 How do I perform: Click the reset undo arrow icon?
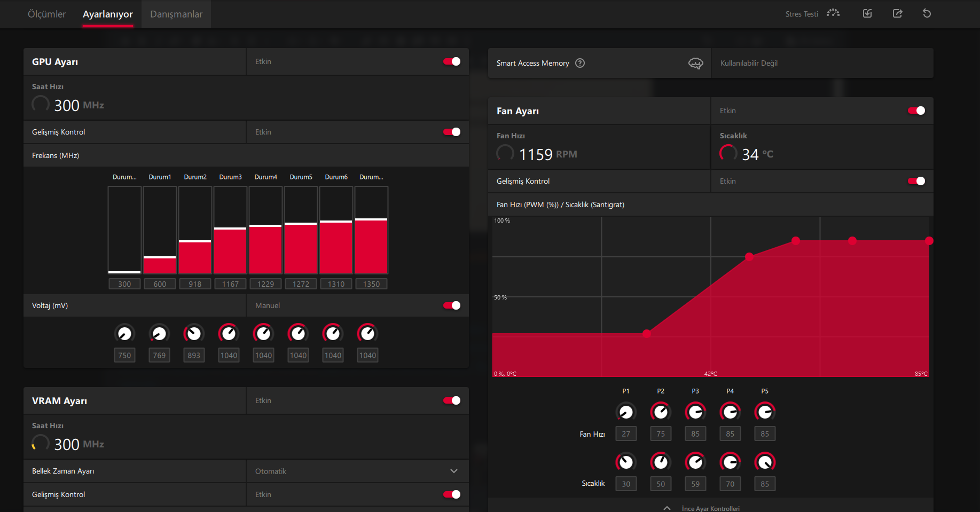927,13
